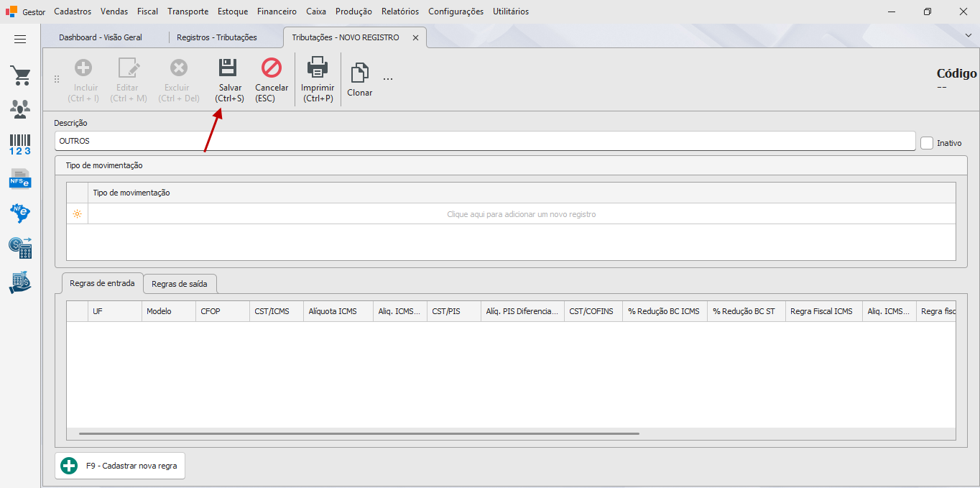The image size is (980, 488).
Task: Open the people sidebar icon
Action: point(20,109)
